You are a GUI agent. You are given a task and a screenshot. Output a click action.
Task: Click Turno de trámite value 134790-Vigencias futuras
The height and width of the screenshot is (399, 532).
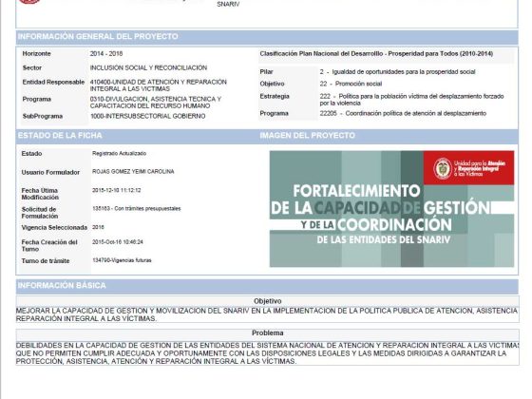click(x=122, y=260)
